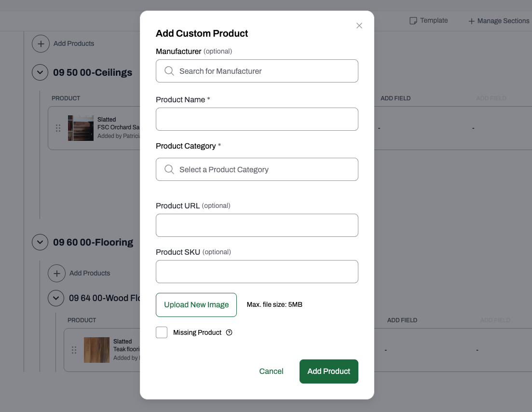This screenshot has height=412, width=532.
Task: Click the Teak flooring product thumbnail
Action: pos(96,350)
